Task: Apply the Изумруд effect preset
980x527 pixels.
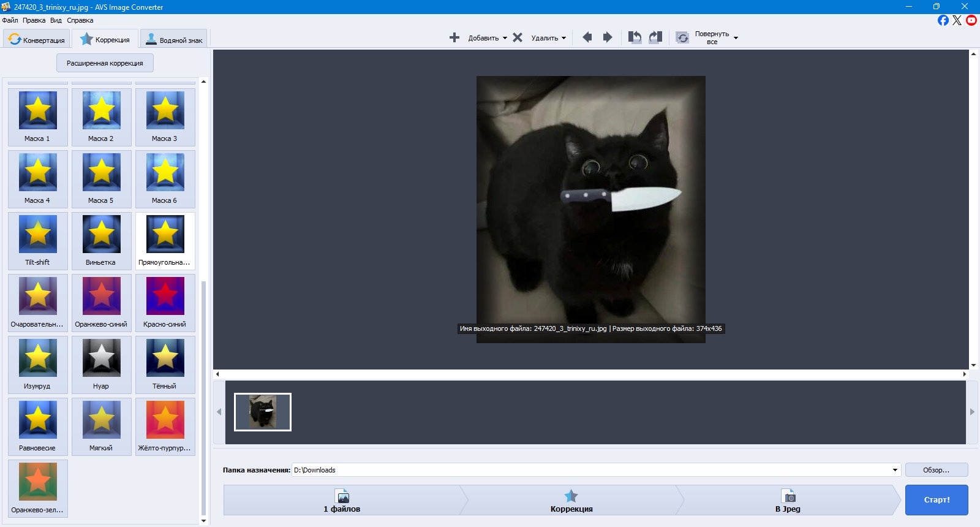Action: 37,365
